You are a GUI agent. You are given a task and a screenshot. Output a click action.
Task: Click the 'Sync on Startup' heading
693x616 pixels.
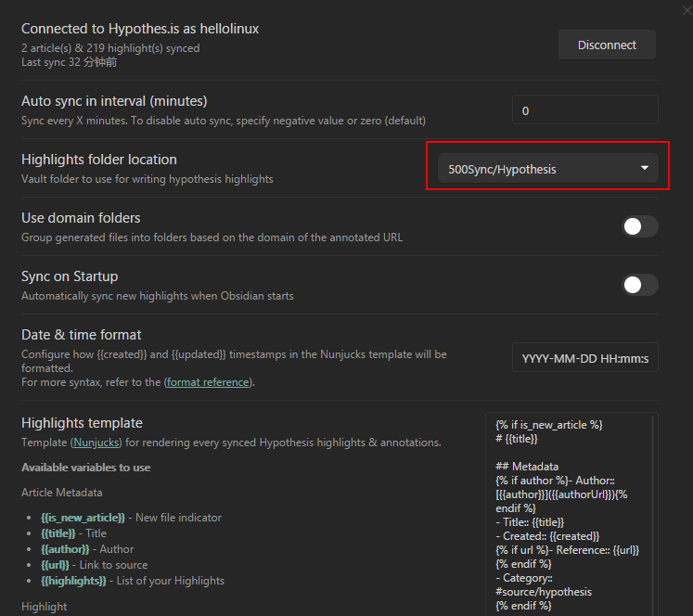70,276
